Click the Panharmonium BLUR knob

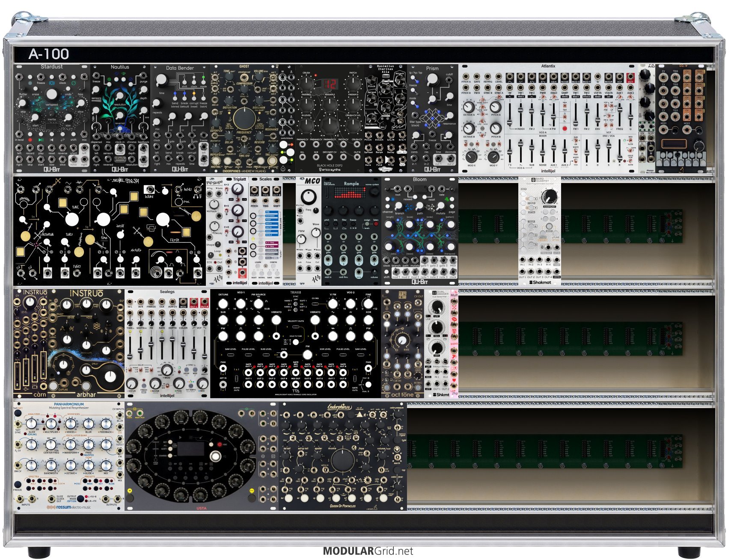(x=89, y=424)
